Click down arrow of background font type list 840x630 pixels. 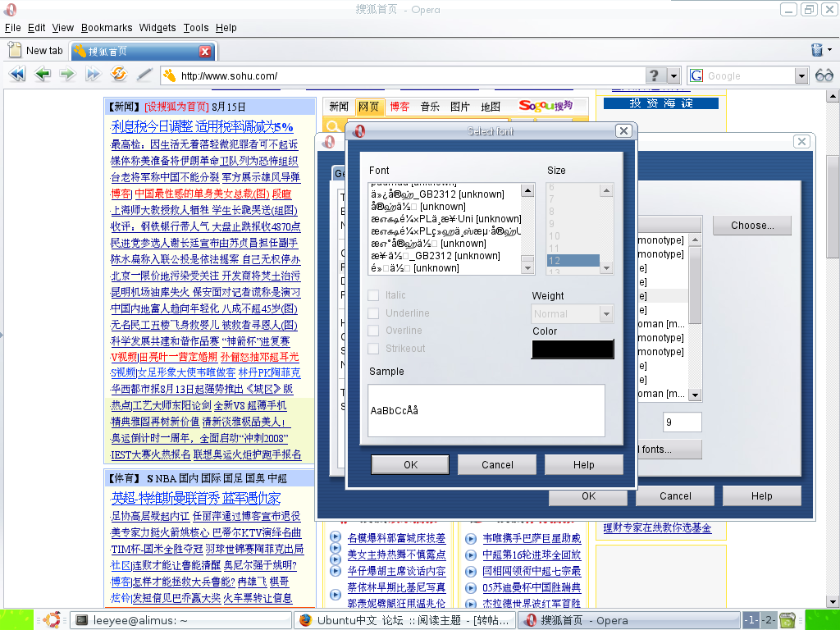[x=695, y=395]
